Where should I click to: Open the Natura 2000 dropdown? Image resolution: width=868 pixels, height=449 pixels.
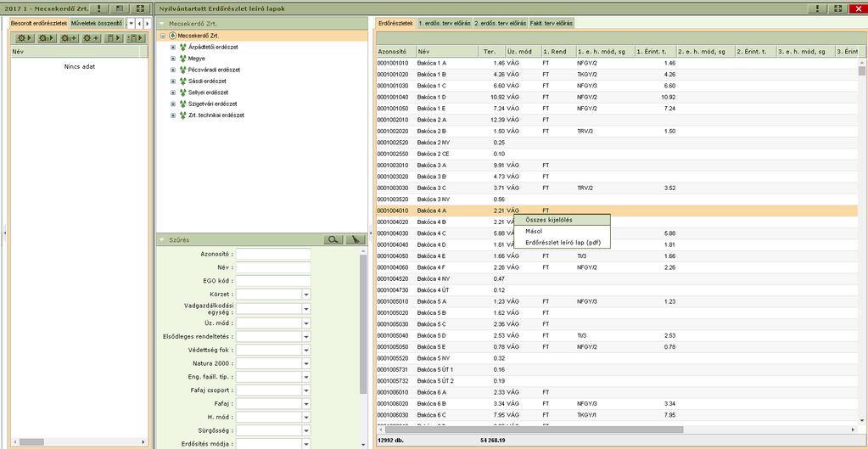point(306,364)
